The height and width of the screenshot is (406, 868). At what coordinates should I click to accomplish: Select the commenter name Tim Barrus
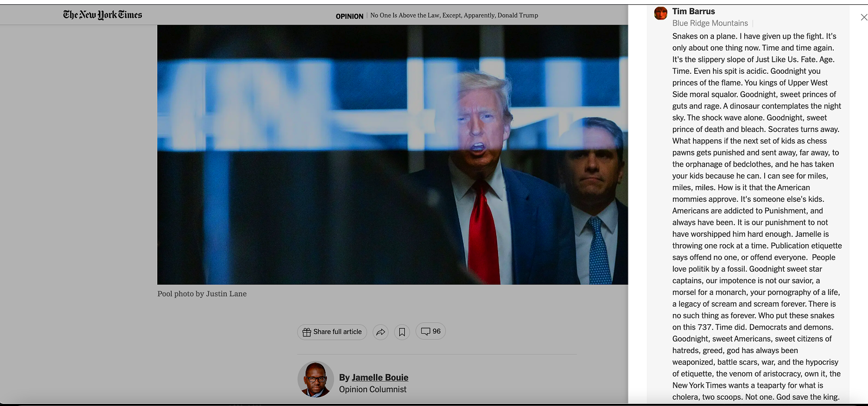693,11
